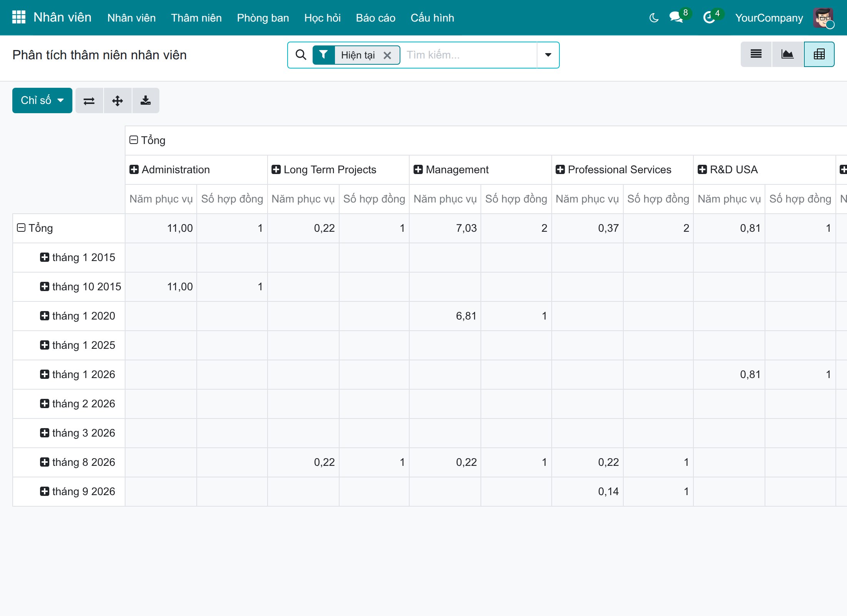Click the YourCompany company switcher

pyautogui.click(x=769, y=18)
